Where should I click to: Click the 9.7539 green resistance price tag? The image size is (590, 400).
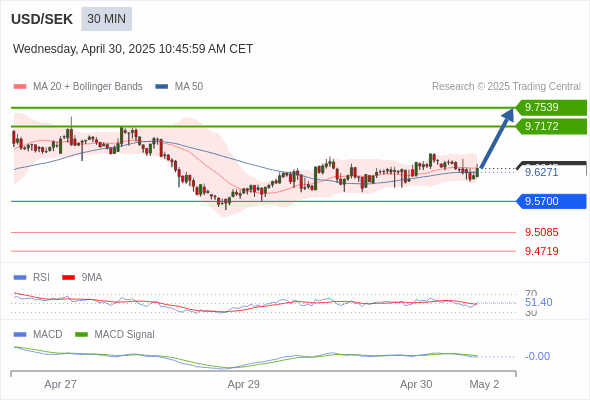(551, 107)
